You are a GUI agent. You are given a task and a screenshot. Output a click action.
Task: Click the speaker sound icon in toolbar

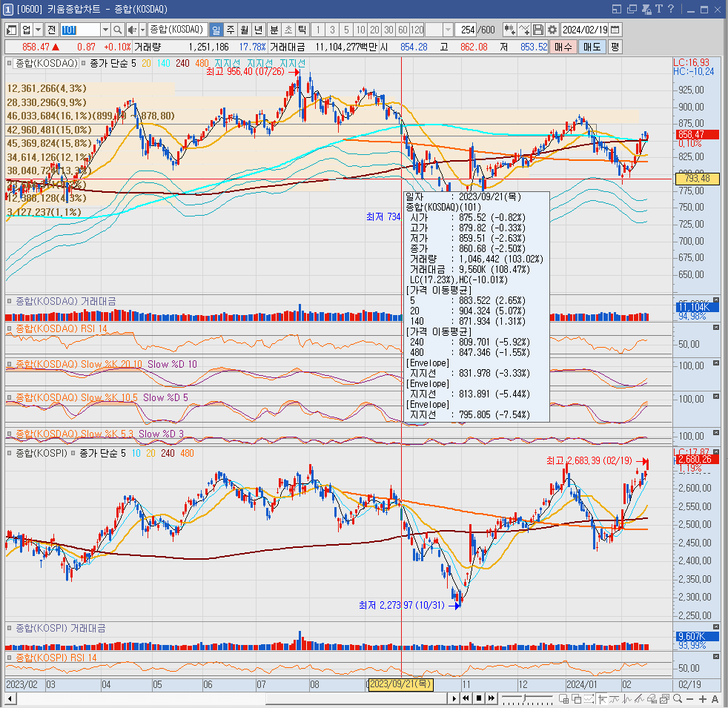coord(132,30)
